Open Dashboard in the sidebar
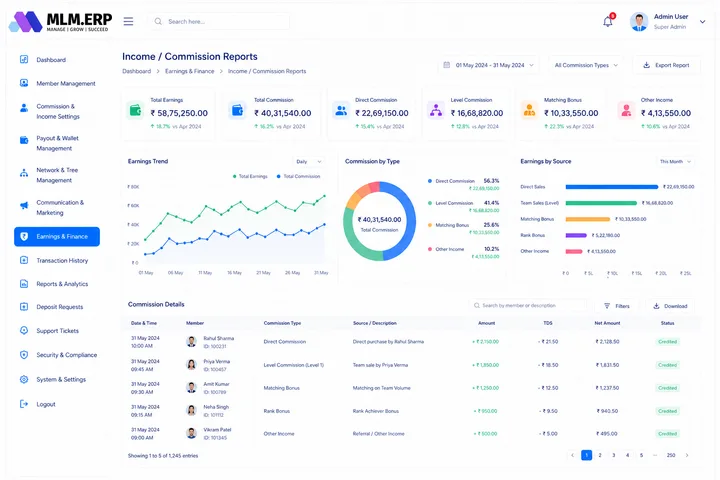The image size is (720, 480). [x=51, y=60]
